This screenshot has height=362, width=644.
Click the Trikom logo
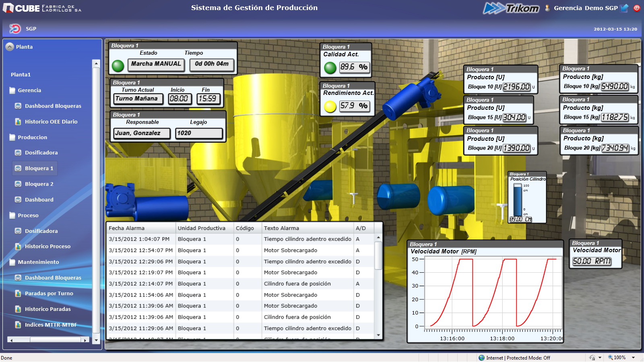tap(511, 8)
